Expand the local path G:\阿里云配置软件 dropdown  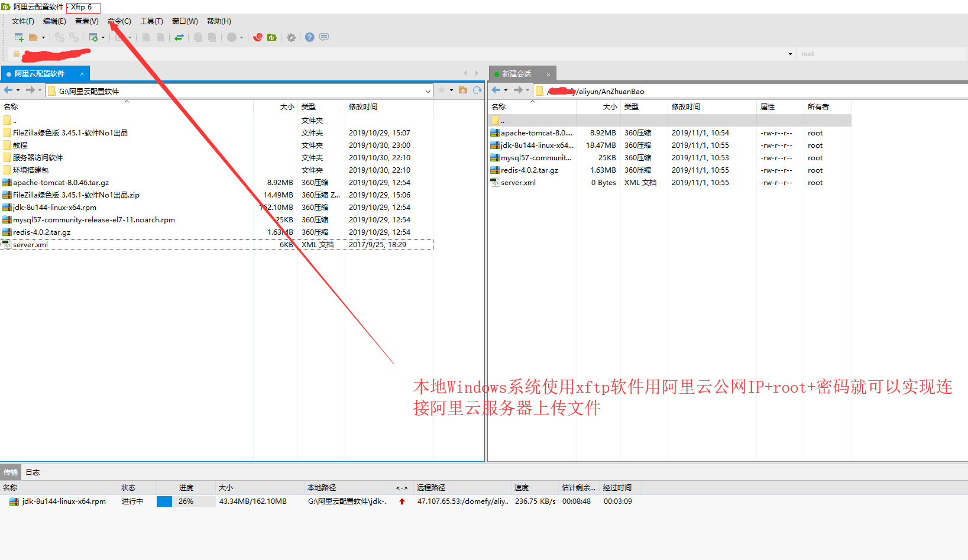428,91
